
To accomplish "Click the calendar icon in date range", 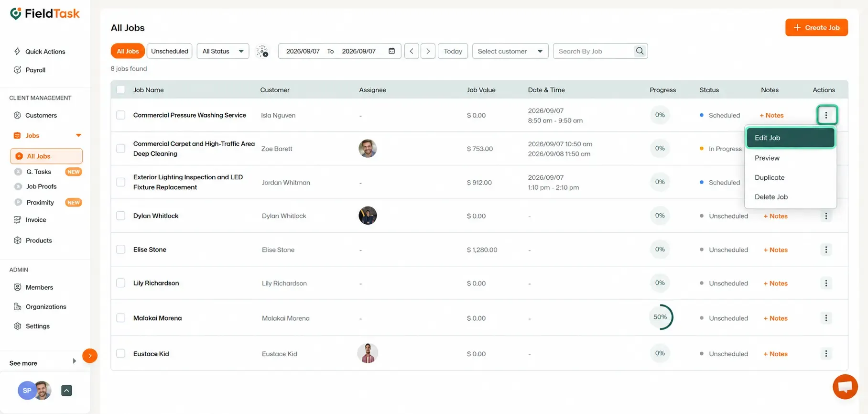I will tap(392, 51).
